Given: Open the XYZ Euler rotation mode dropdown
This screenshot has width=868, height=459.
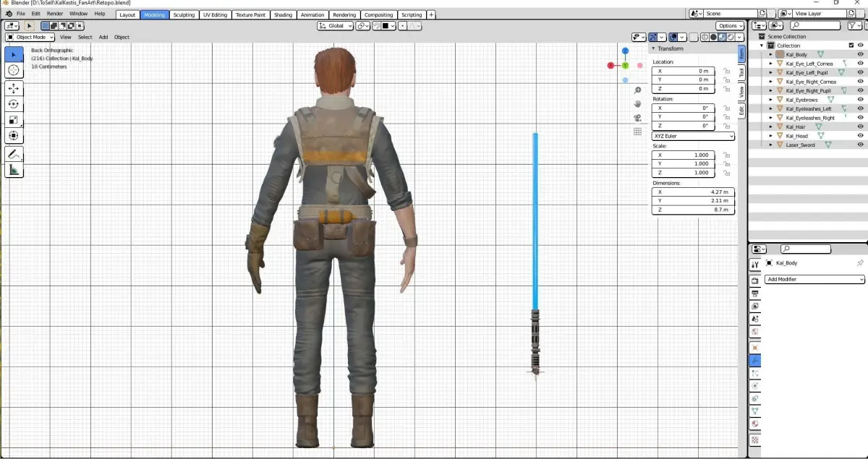Looking at the screenshot, I should click(x=694, y=136).
